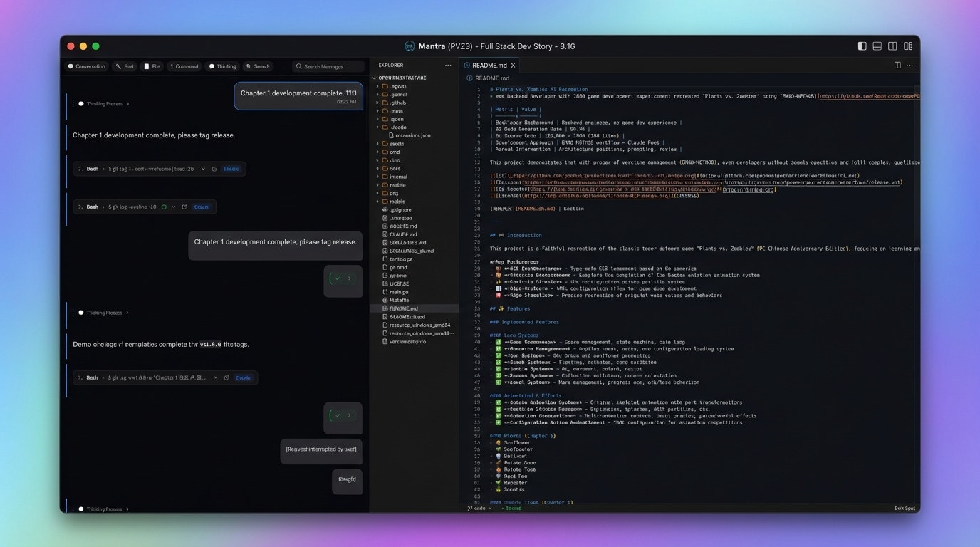Toggle the Command filter chip

pyautogui.click(x=184, y=66)
